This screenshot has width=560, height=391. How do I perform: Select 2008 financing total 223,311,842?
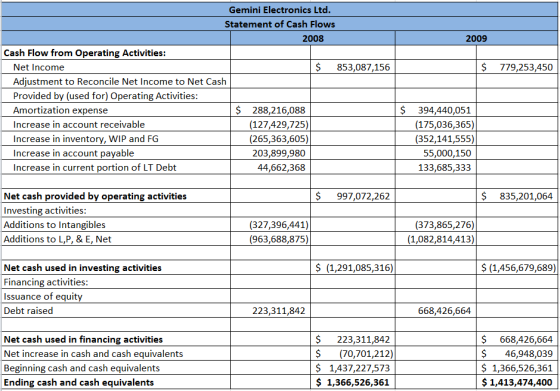click(363, 339)
